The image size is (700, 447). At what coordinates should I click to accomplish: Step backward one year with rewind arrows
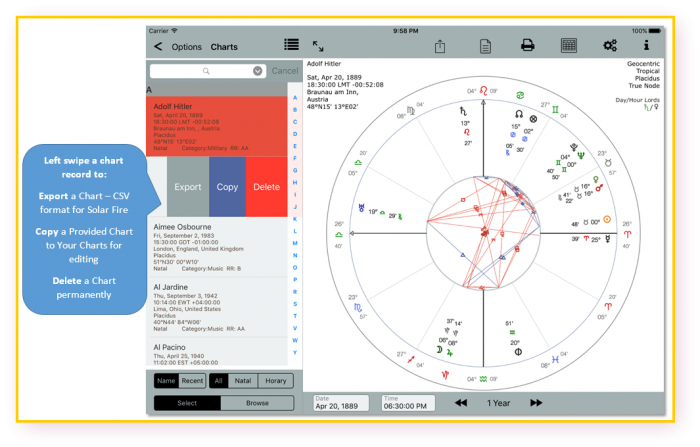[461, 403]
